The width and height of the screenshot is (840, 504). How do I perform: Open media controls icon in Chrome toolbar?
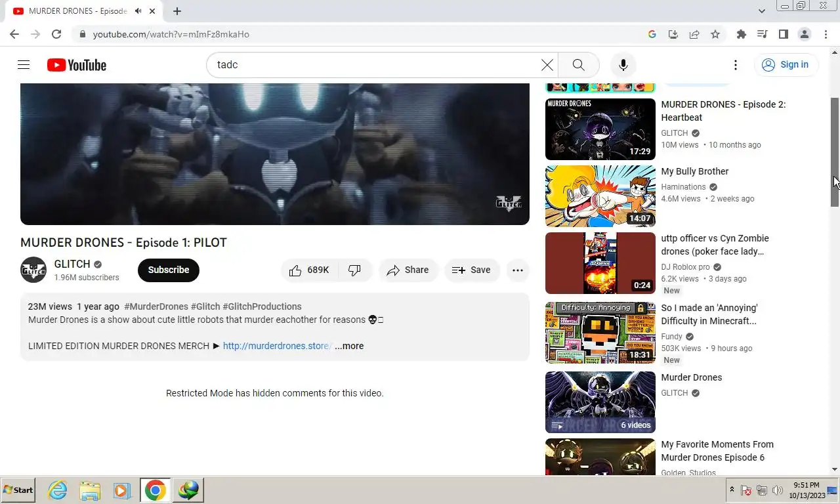tap(763, 34)
